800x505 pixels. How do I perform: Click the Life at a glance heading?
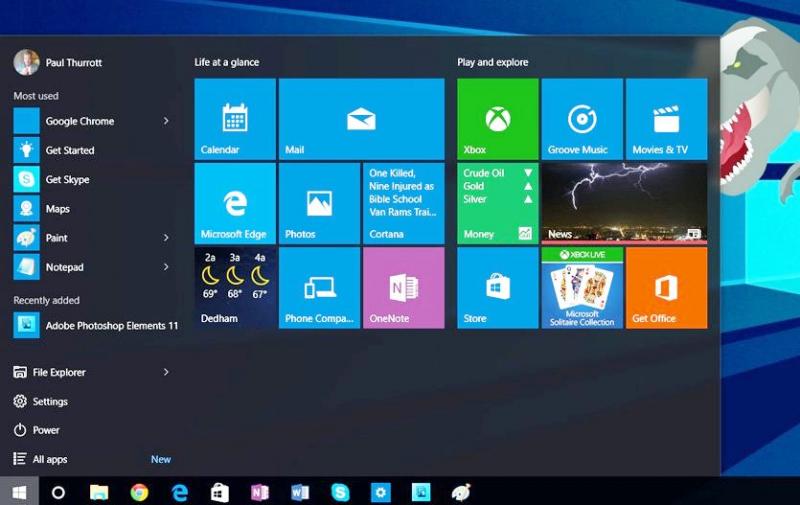tap(227, 62)
